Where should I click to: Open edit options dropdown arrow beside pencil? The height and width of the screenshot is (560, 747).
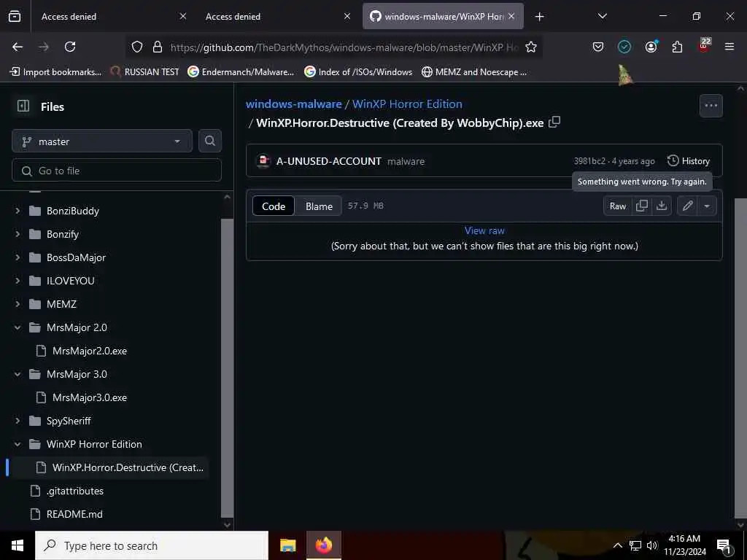click(707, 206)
